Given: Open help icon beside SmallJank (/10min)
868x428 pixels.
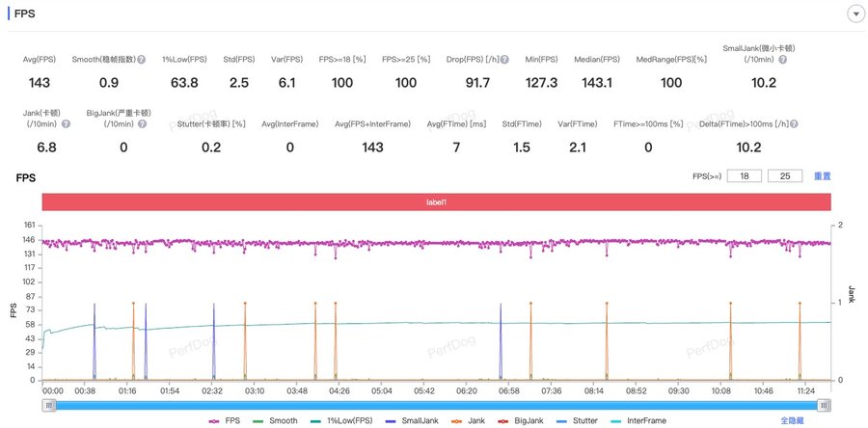Looking at the screenshot, I should 782,59.
